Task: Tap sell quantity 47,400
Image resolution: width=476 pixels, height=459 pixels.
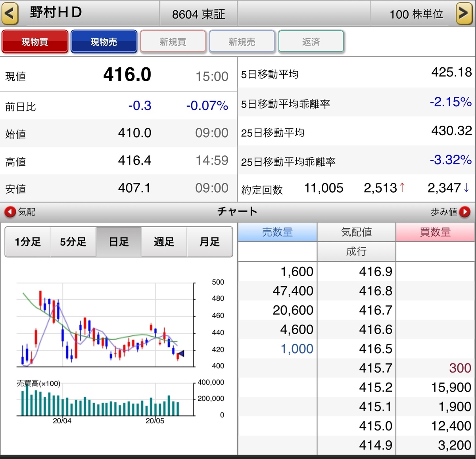Action: 293,291
